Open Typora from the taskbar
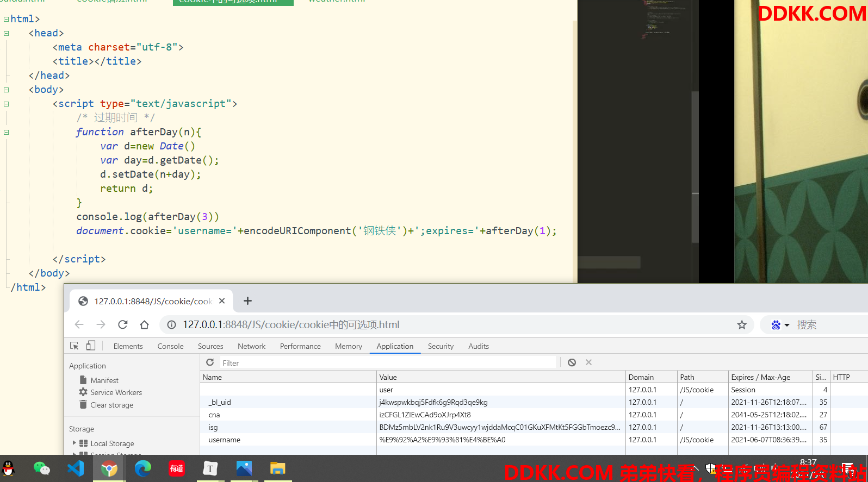This screenshot has height=482, width=868. (210, 468)
